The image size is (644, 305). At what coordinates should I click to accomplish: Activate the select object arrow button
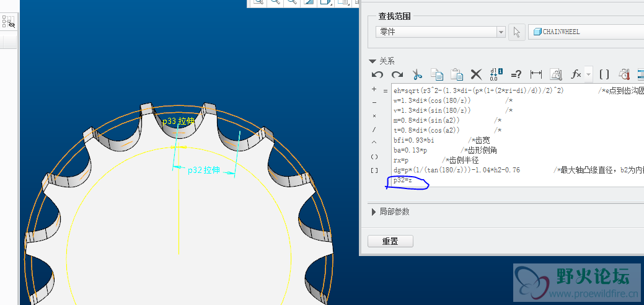[517, 32]
